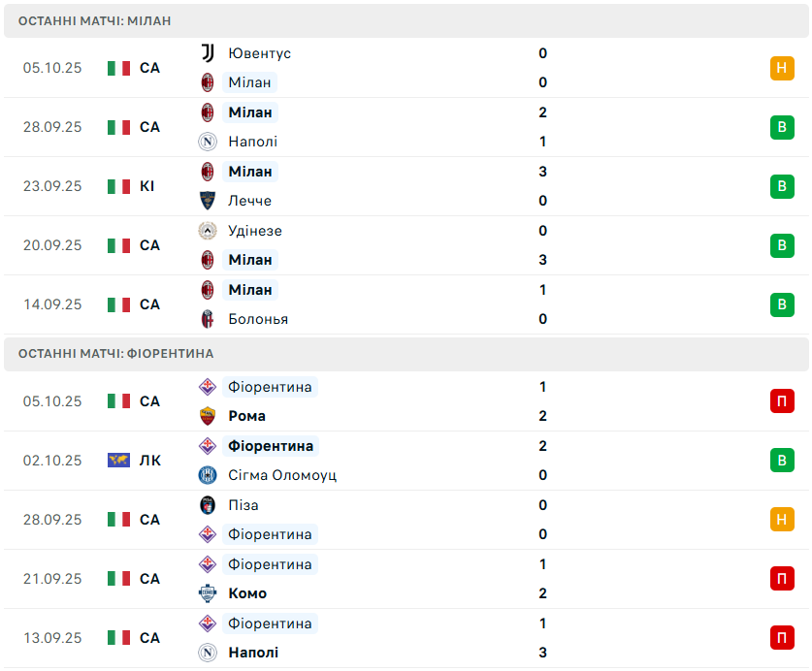This screenshot has height=671, width=812.
Task: Click the Como club crest icon
Action: [207, 593]
